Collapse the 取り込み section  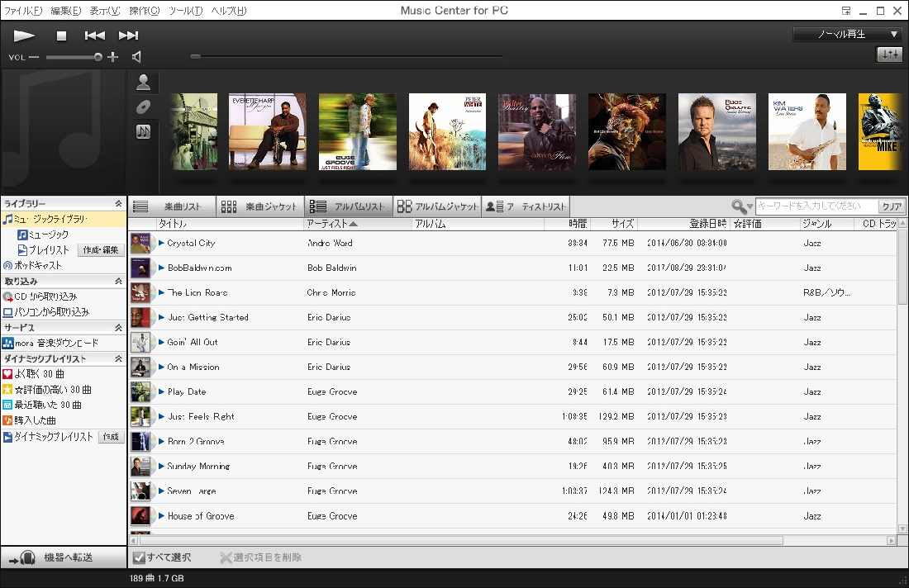(x=118, y=281)
